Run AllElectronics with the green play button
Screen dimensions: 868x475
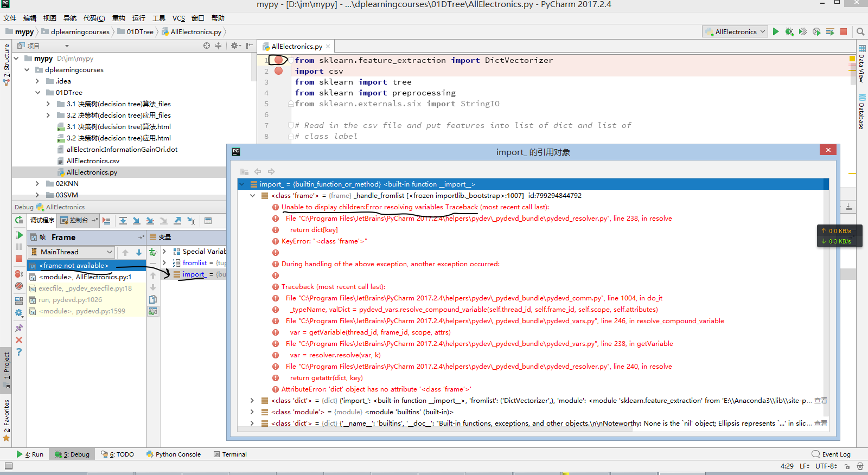[776, 31]
